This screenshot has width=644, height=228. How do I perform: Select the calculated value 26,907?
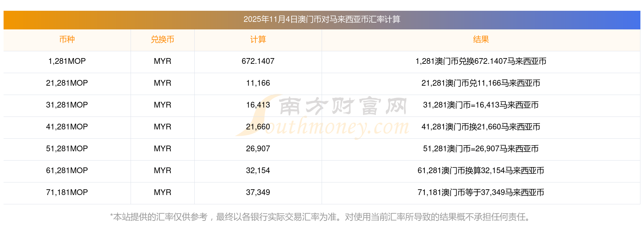pyautogui.click(x=258, y=149)
